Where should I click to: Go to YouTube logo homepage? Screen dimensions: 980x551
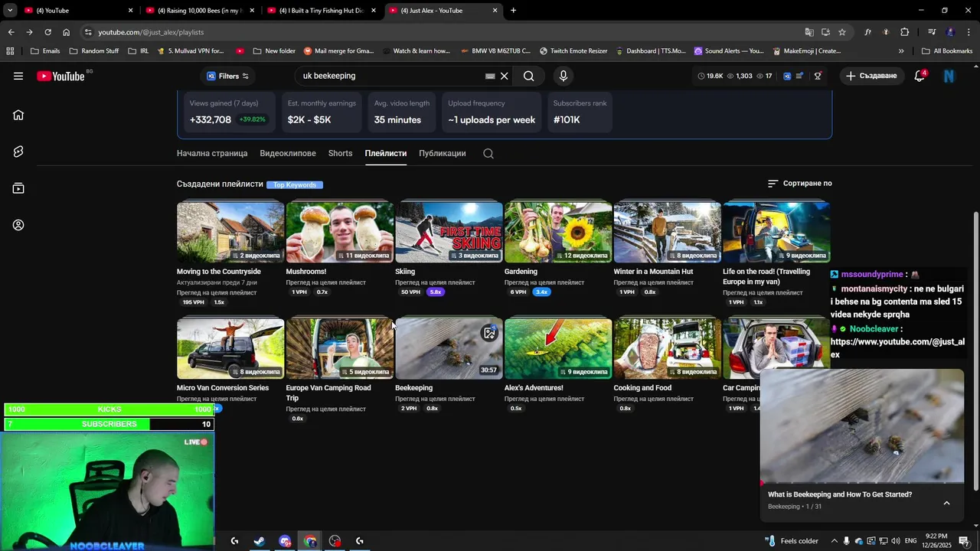tap(60, 76)
